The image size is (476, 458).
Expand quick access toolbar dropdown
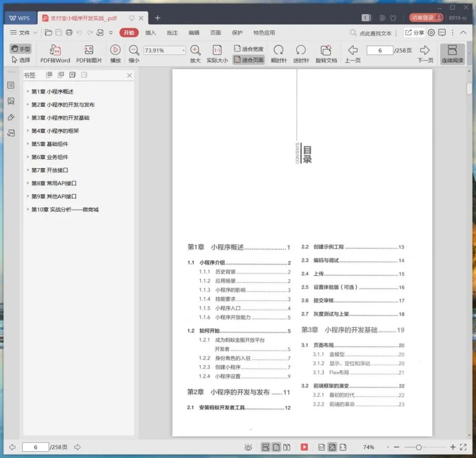(x=111, y=33)
